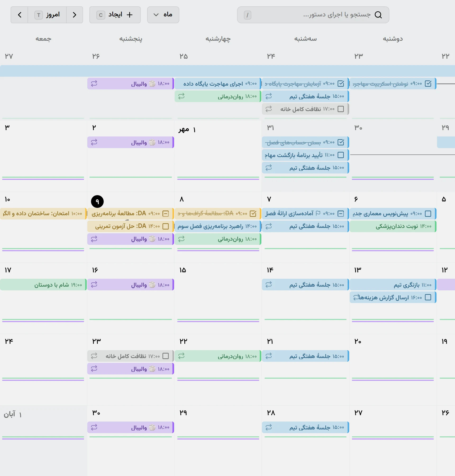Click the light blue all-day event bar

(x=228, y=71)
